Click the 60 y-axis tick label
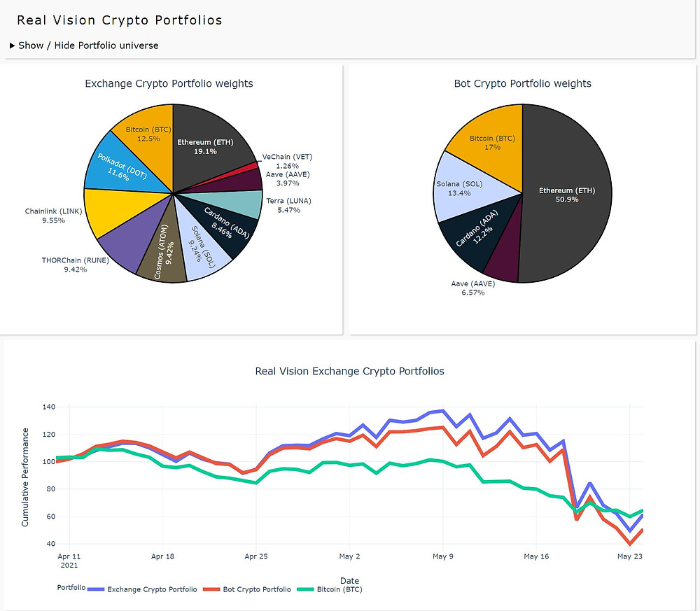Image resolution: width=700 pixels, height=611 pixels. click(x=51, y=517)
